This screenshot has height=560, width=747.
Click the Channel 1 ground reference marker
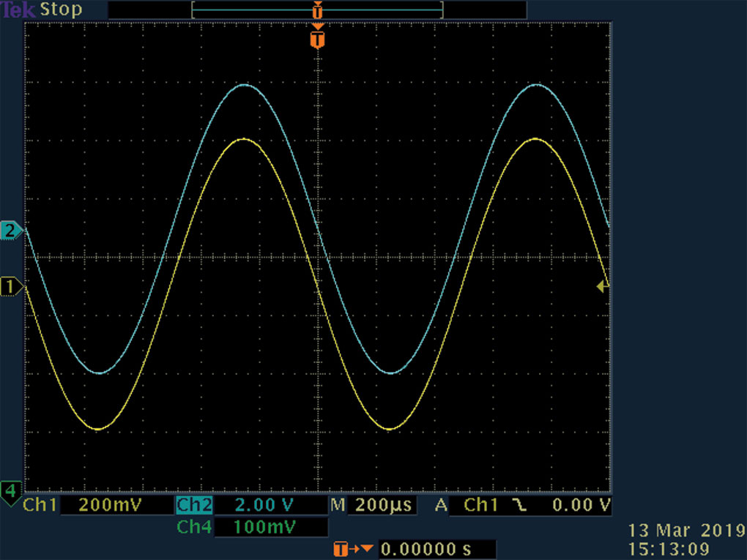(12, 287)
